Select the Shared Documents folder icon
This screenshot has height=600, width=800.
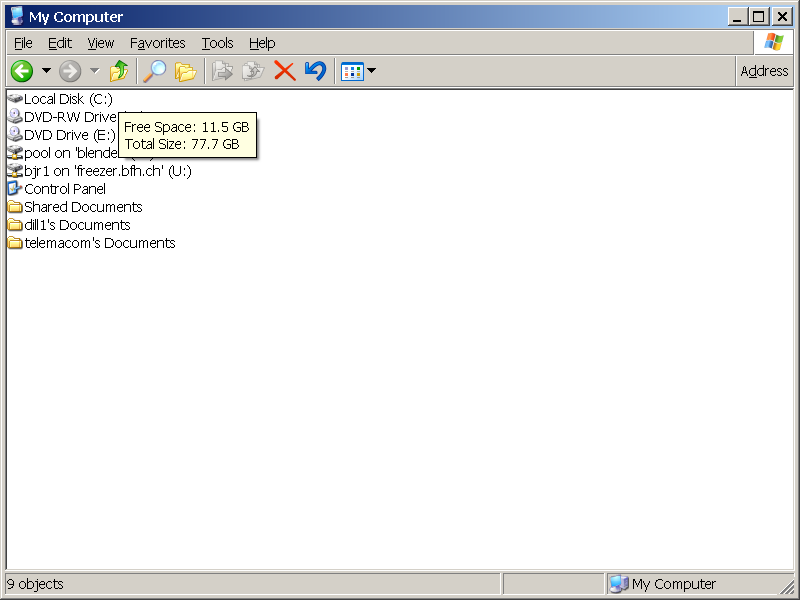coord(15,207)
